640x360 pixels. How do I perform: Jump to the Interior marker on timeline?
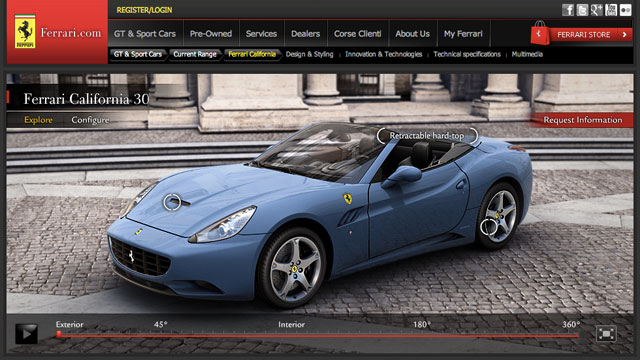pyautogui.click(x=291, y=324)
